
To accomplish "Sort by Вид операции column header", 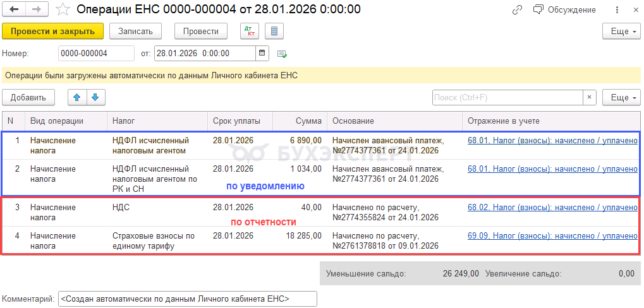I will [x=66, y=121].
